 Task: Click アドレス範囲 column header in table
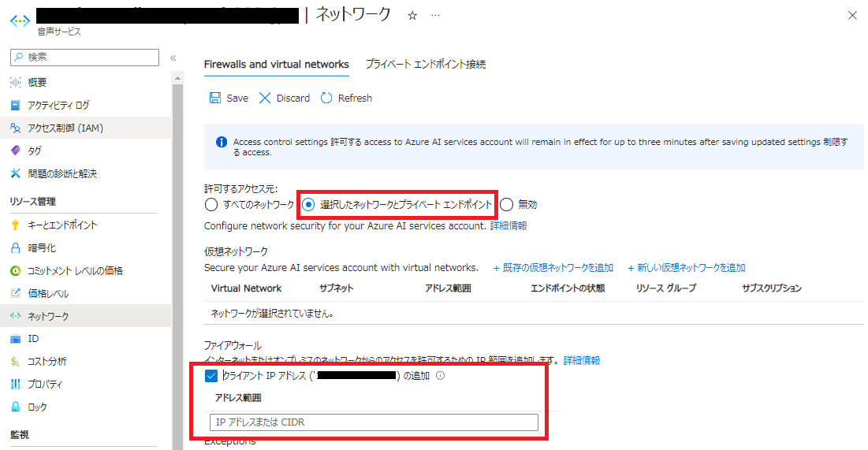click(448, 288)
